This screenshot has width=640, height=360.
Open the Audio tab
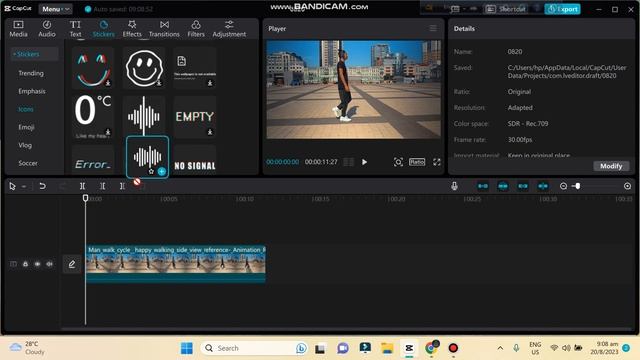pos(47,29)
